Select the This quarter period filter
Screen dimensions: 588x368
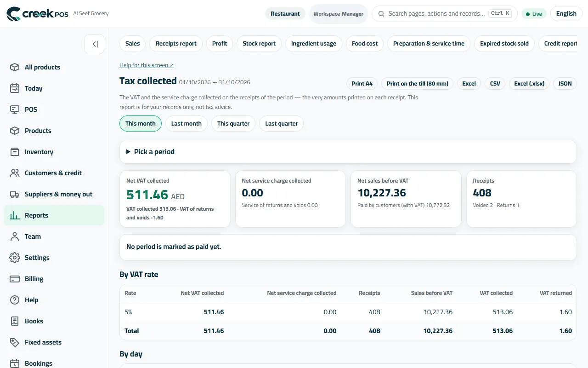click(233, 123)
